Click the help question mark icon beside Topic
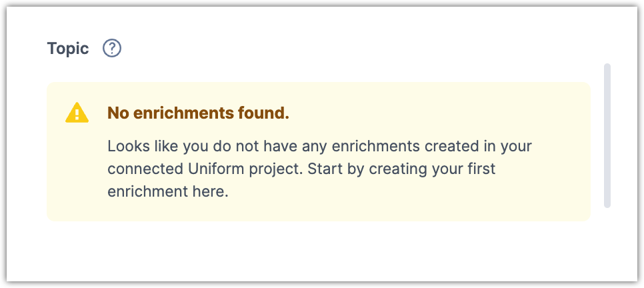The width and height of the screenshot is (644, 288). 112,49
